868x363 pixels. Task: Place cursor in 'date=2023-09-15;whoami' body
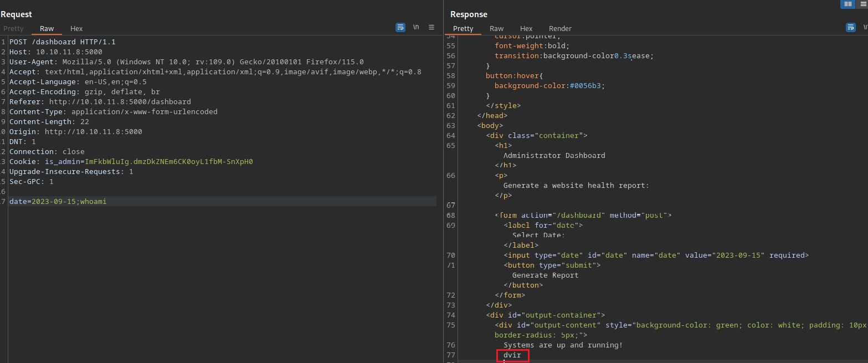(58, 202)
